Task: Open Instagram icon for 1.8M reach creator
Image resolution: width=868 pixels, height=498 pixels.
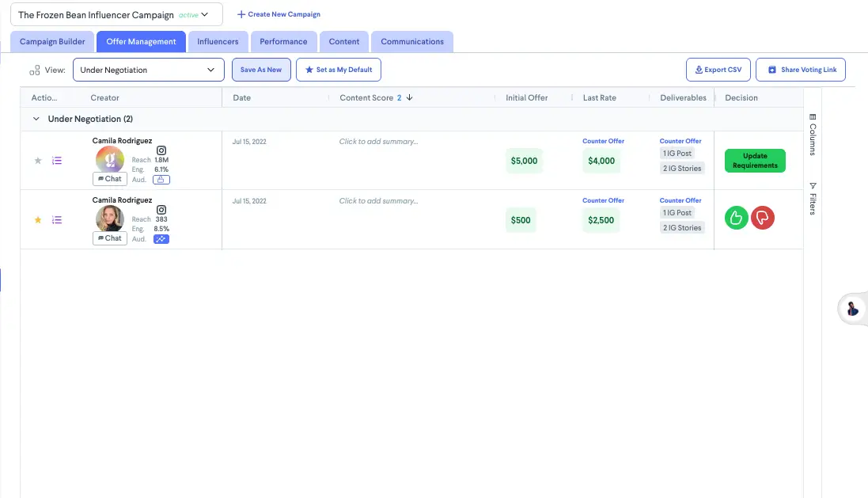Action: click(x=161, y=150)
